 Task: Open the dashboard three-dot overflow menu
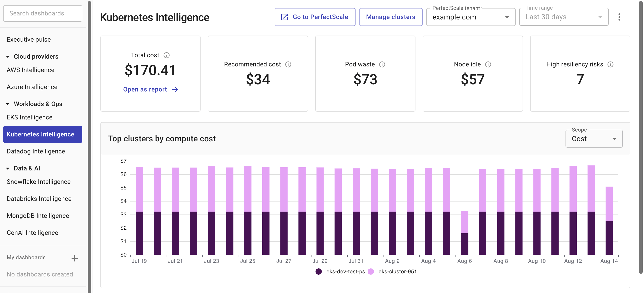click(619, 17)
